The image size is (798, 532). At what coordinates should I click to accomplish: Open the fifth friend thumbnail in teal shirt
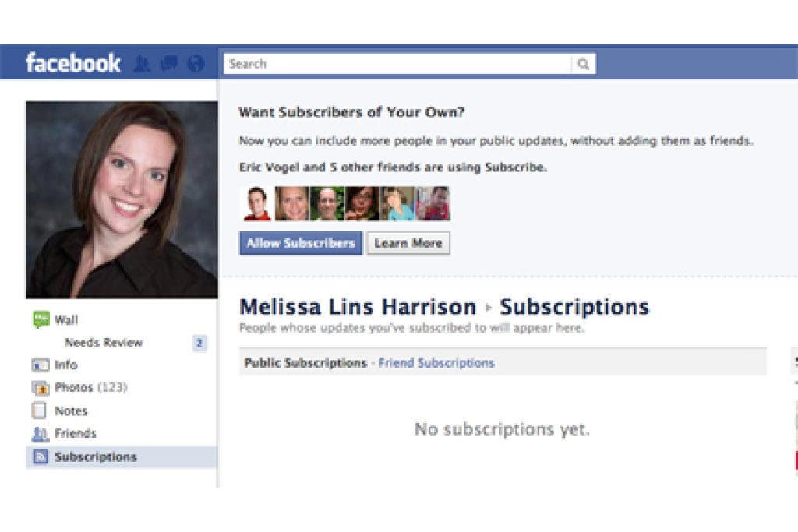(x=397, y=203)
